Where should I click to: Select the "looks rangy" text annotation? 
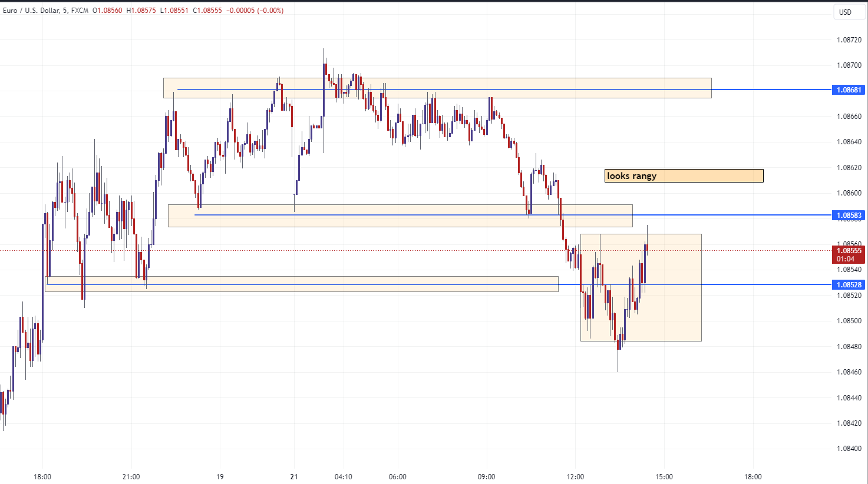(x=684, y=175)
